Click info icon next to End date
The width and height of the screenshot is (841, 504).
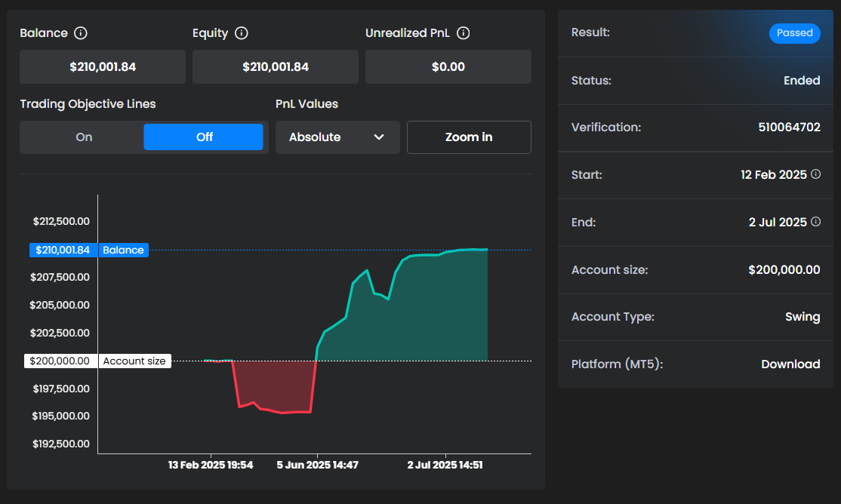[x=815, y=222]
